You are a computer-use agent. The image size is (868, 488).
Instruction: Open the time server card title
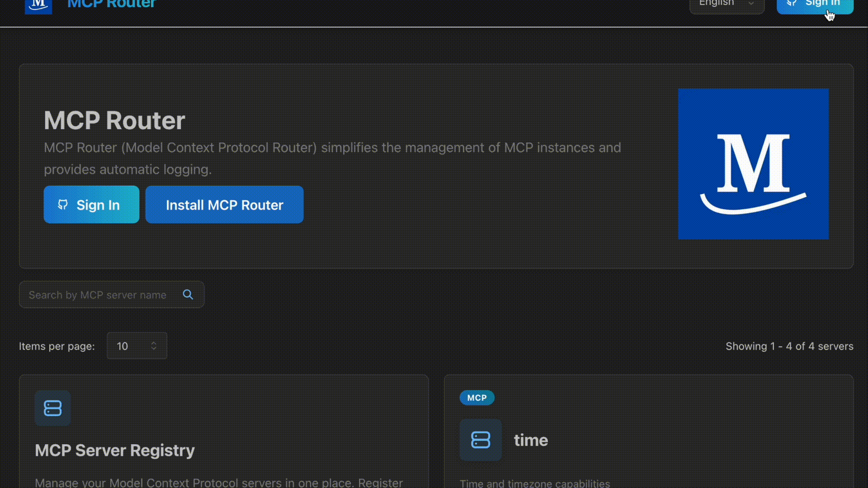(531, 440)
